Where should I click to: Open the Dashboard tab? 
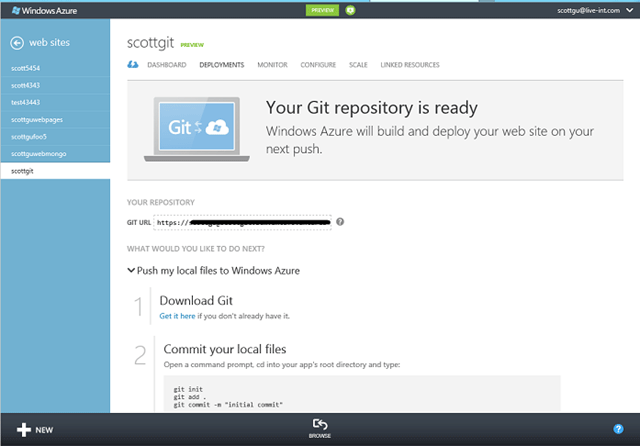point(167,65)
